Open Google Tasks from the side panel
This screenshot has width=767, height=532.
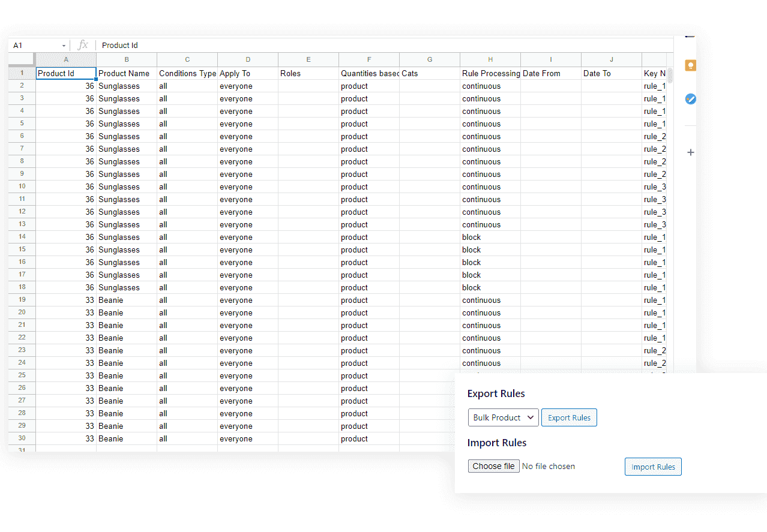coord(690,99)
